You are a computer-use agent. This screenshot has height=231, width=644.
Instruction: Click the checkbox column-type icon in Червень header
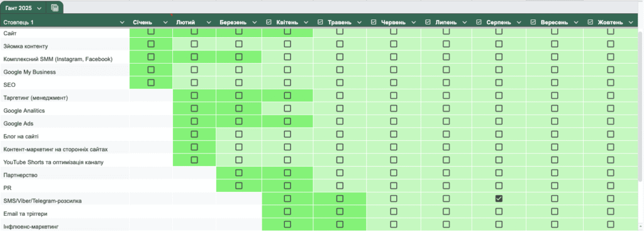click(374, 22)
